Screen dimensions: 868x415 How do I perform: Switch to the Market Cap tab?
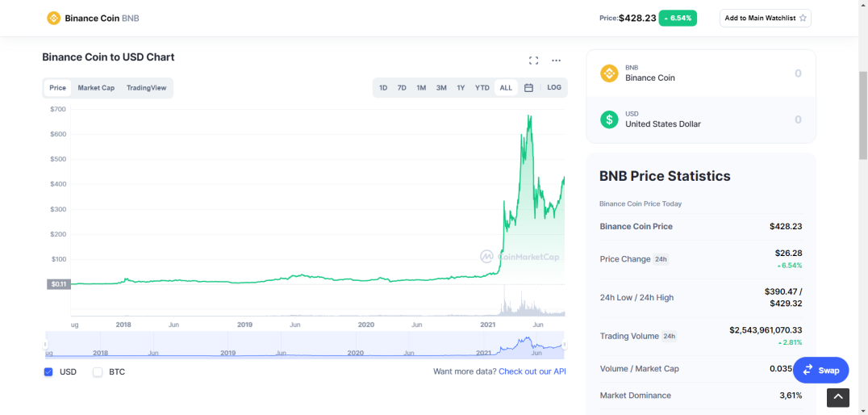(96, 87)
